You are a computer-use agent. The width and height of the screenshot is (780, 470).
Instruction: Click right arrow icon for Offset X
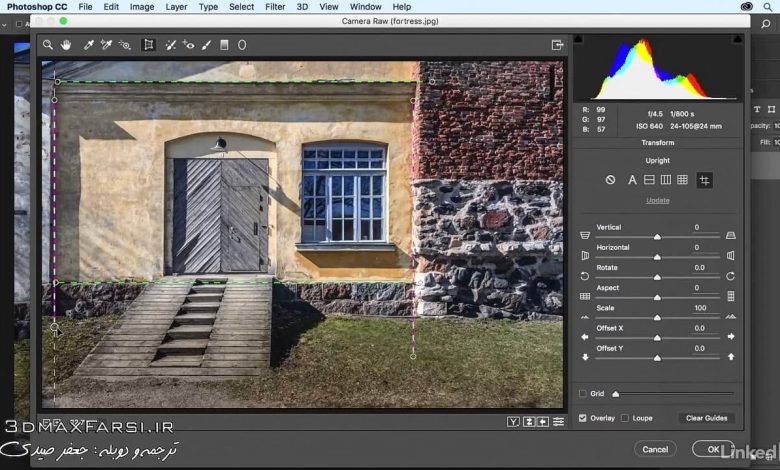click(x=731, y=337)
